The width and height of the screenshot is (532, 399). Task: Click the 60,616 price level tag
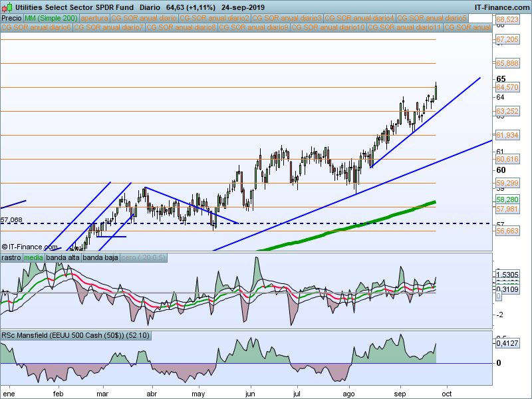(507, 159)
